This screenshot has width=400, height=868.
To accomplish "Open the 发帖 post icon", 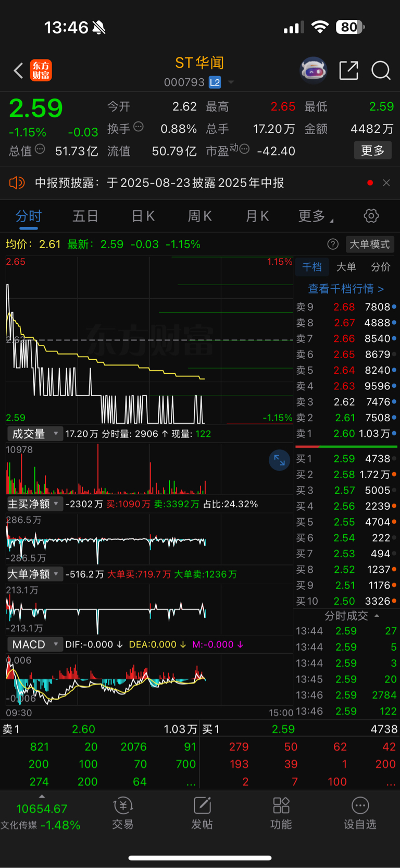I will [202, 813].
